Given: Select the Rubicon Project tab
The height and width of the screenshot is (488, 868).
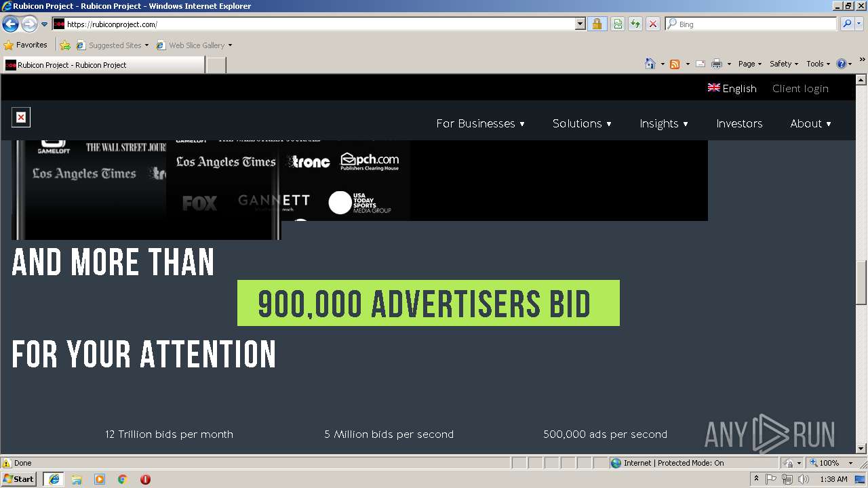Looking at the screenshot, I should click(103, 64).
